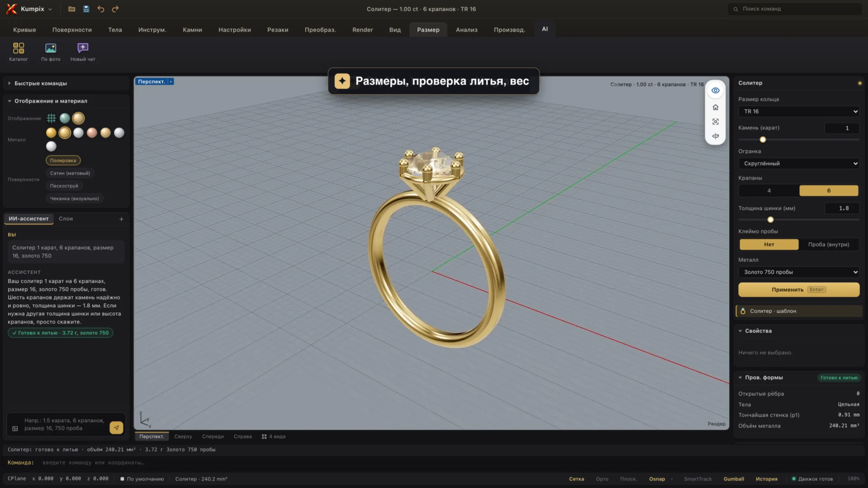Viewport: 868px width, 488px height.
Task: Open the Огранка cut dropdown
Action: (799, 164)
